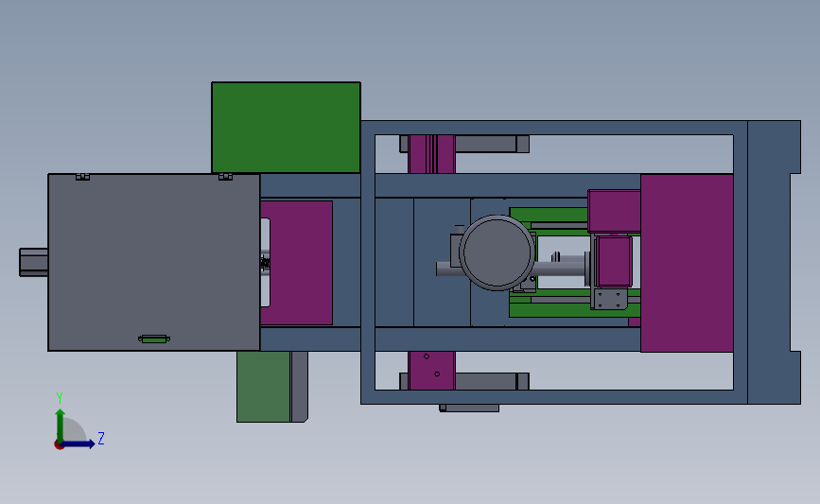Select the circular gray disc in center
This screenshot has width=820, height=504.
coord(497,252)
